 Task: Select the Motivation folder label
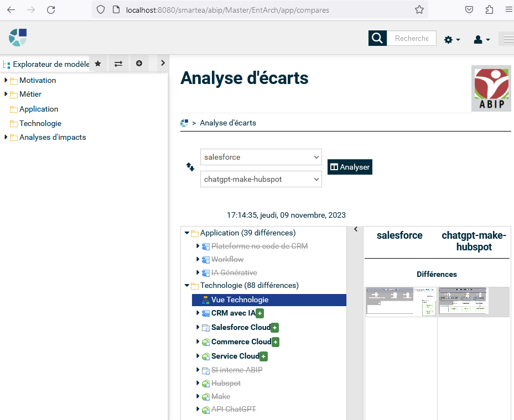click(38, 80)
